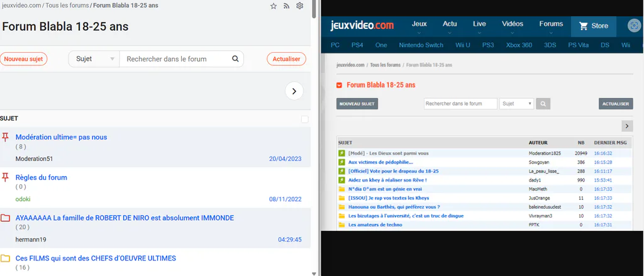Click grey NOUVEAU SUJET button in right panel
Image resolution: width=644 pixels, height=276 pixels.
pos(357,104)
